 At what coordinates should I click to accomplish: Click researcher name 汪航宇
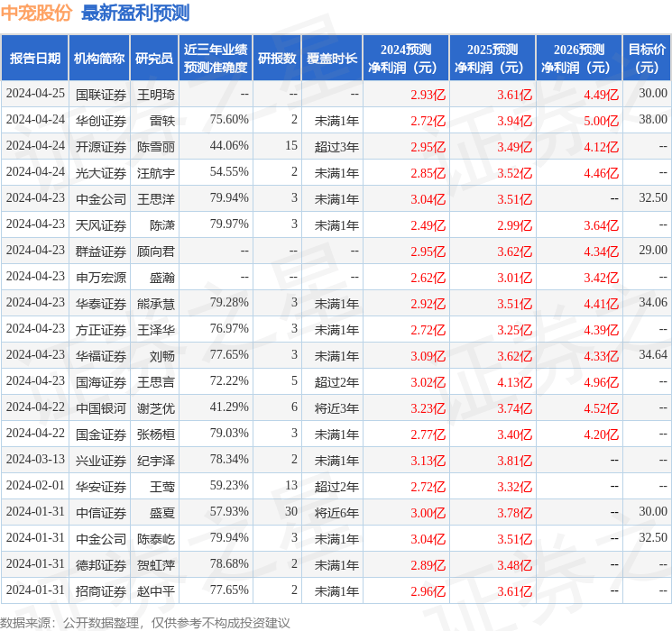pos(156,173)
